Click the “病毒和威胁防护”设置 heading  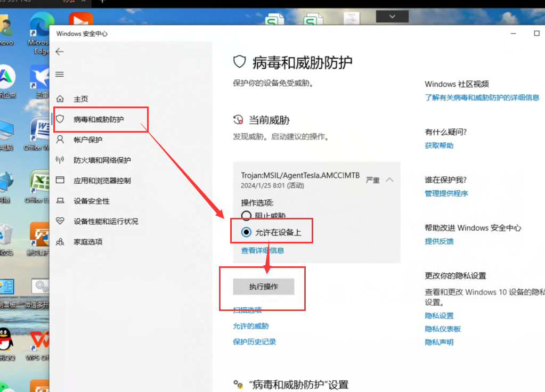pyautogui.click(x=299, y=385)
